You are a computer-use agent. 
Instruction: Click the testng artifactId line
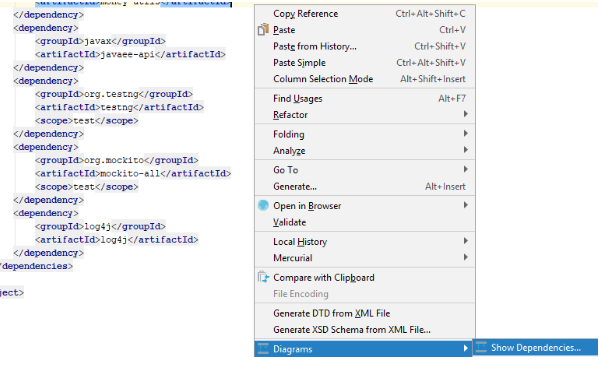pos(119,107)
